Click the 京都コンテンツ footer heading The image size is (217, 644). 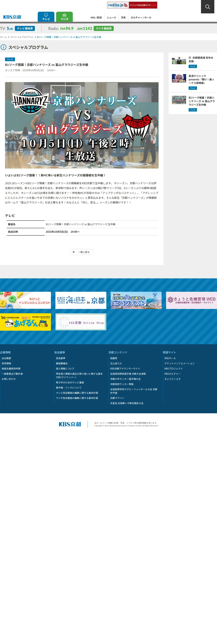click(118, 352)
